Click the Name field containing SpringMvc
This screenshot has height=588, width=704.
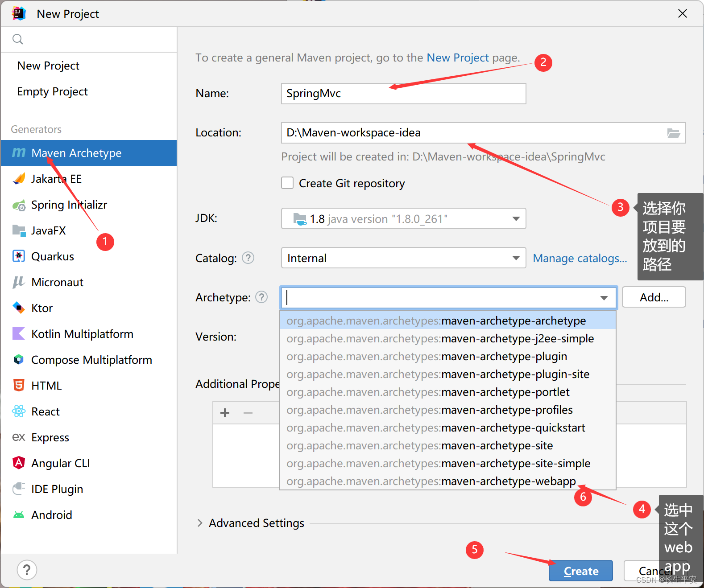(403, 94)
